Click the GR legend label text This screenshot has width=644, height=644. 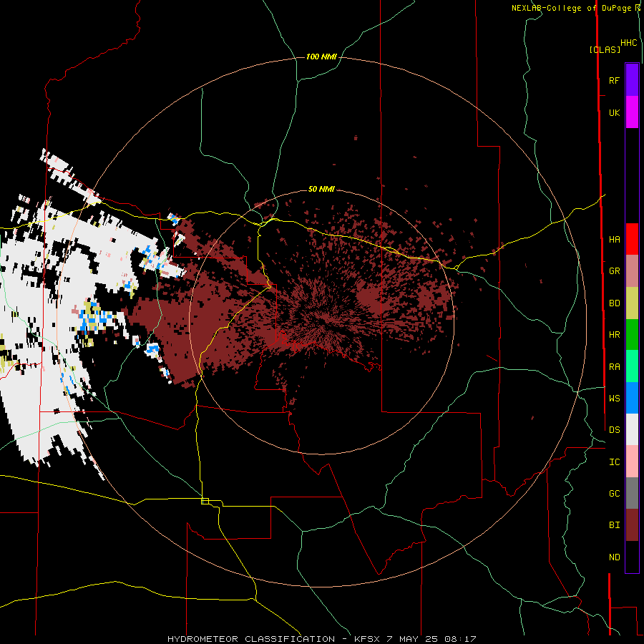click(614, 271)
